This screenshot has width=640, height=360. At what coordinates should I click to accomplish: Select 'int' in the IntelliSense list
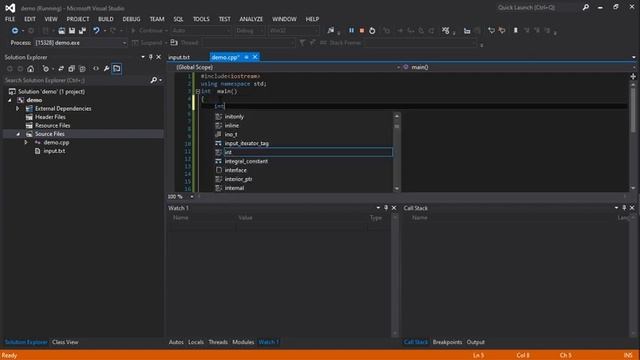303,152
